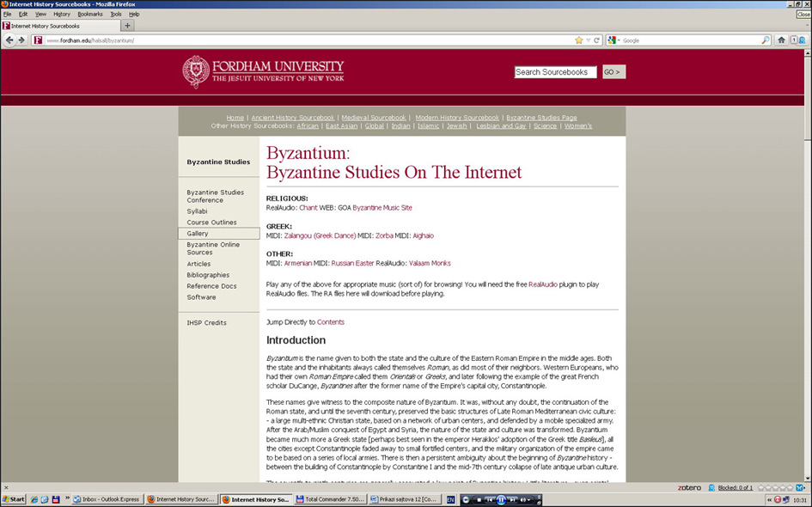Click the Search Sourcebooks input field
Viewport: 812px width, 507px height.
pos(555,72)
